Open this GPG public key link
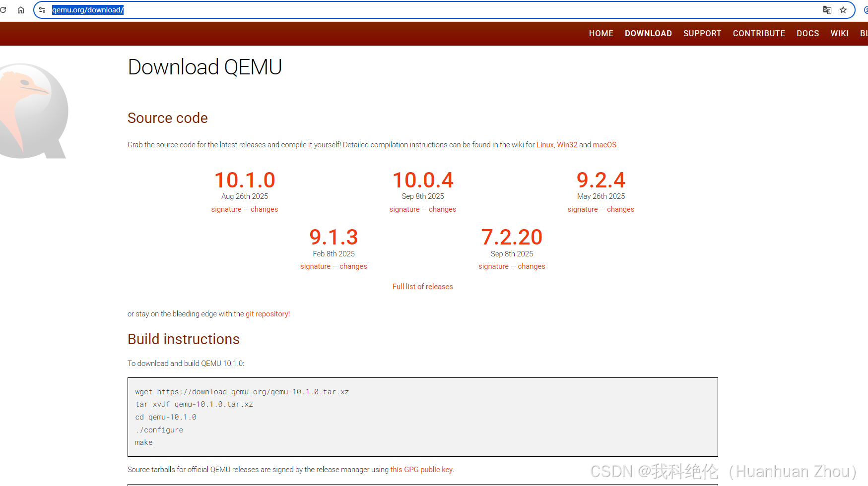 (x=421, y=469)
